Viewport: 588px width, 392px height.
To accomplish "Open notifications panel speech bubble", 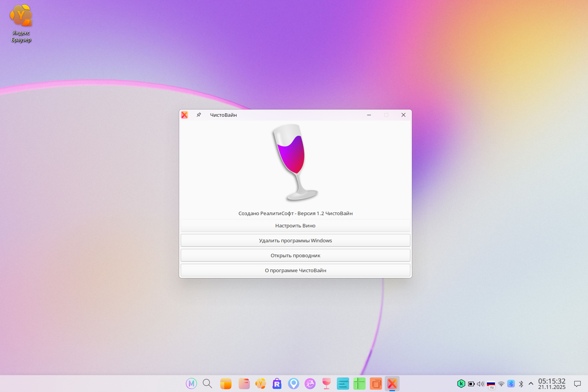I will pos(577,384).
